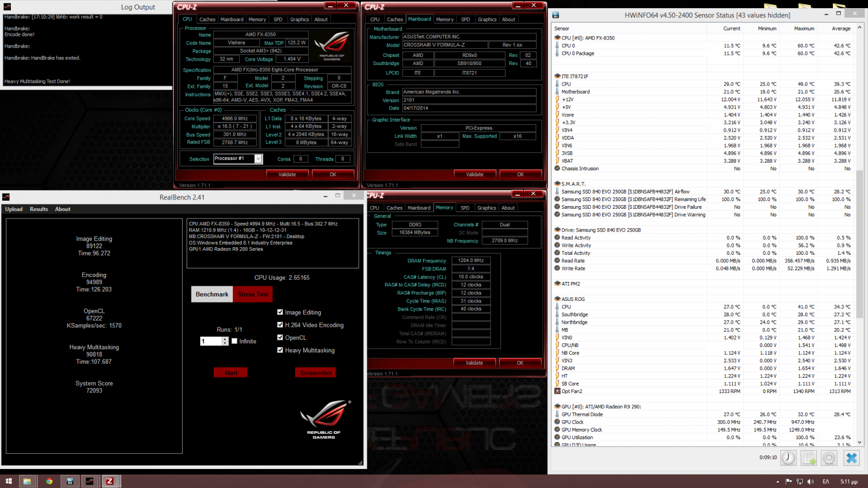The image size is (868, 488).
Task: Click the network tray icon
Action: [x=800, y=481]
